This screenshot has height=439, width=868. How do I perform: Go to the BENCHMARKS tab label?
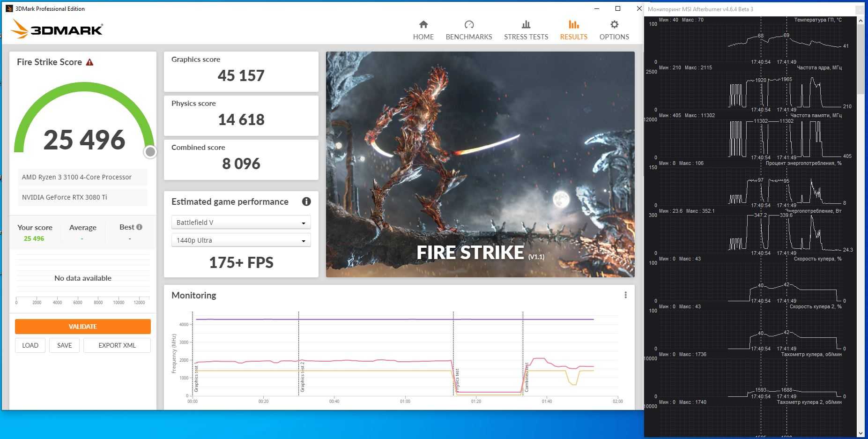pyautogui.click(x=468, y=37)
